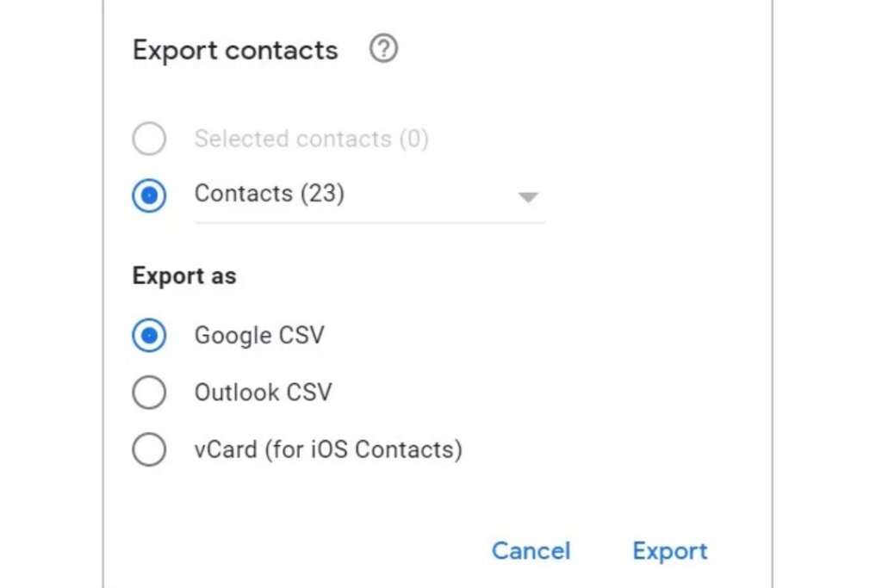Choose the Outlook CSV radio button

pos(149,393)
